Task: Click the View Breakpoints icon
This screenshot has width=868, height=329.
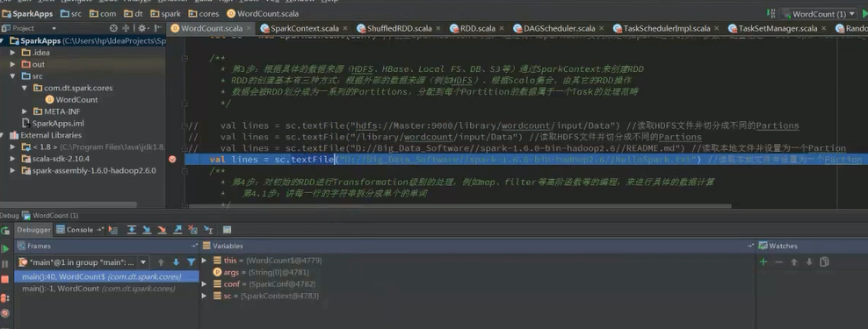Action: 5,298
